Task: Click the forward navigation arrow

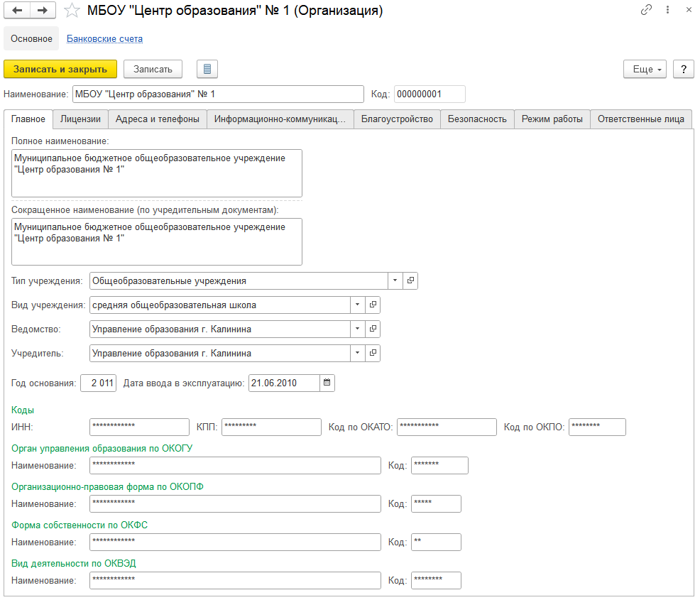Action: coord(43,11)
